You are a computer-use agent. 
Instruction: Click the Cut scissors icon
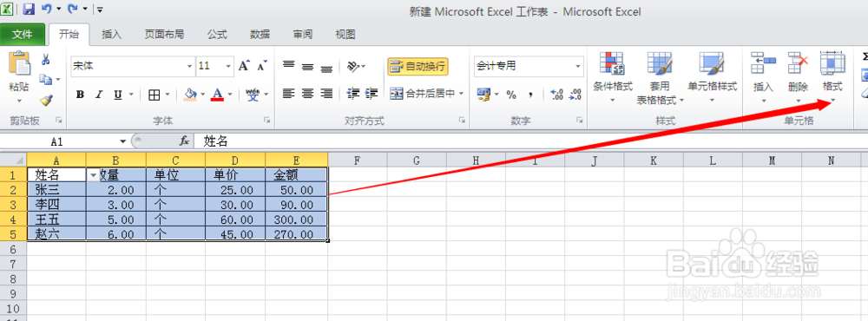tap(46, 59)
